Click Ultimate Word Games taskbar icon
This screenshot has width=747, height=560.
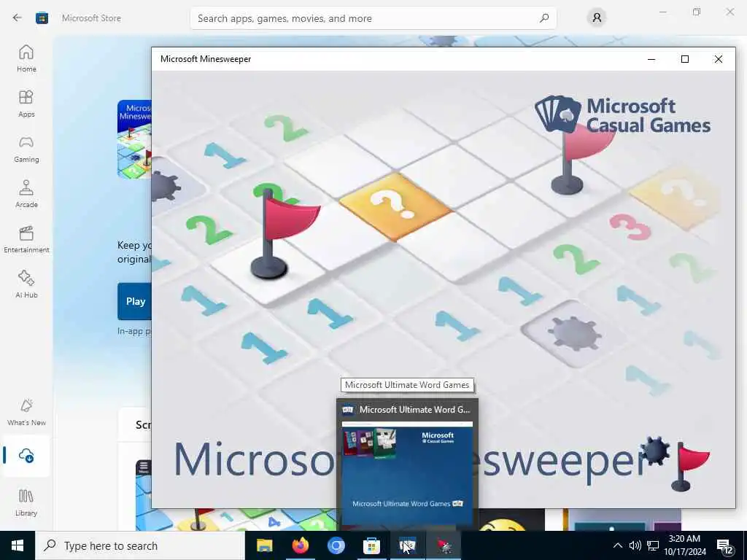[x=407, y=545]
